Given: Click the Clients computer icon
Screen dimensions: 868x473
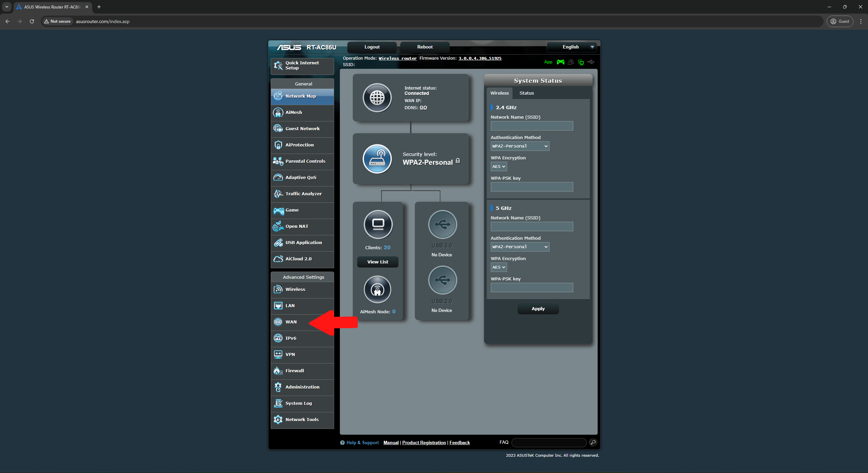Looking at the screenshot, I should click(378, 224).
